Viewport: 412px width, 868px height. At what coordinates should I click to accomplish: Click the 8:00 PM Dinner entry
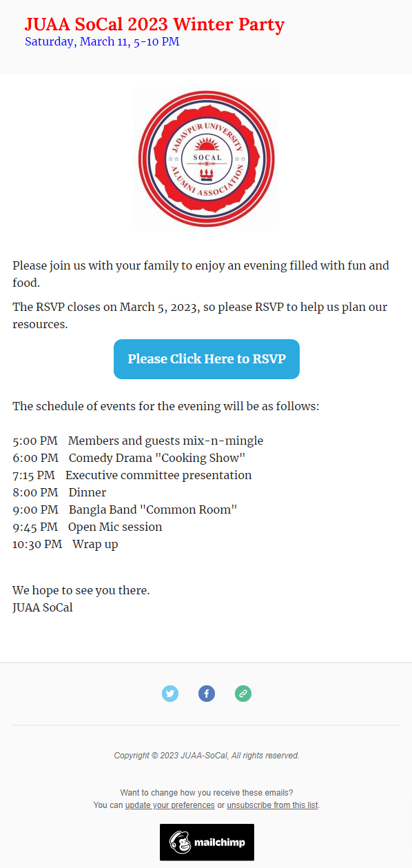pyautogui.click(x=59, y=492)
